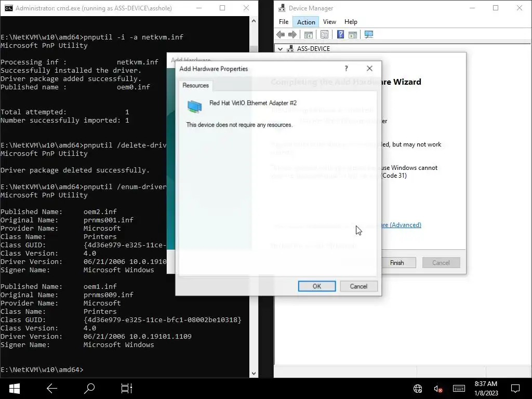Select the Resources tab

pyautogui.click(x=195, y=86)
